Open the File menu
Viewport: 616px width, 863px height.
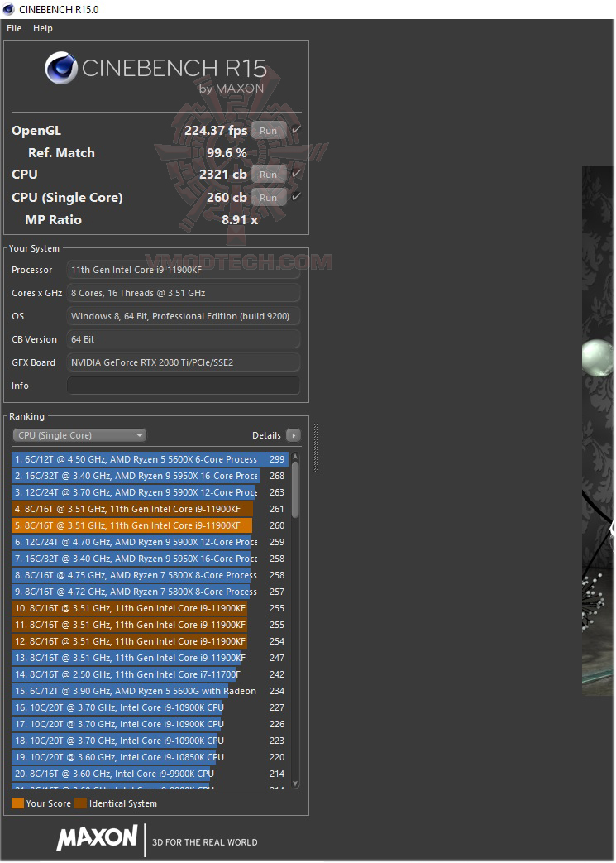click(14, 28)
